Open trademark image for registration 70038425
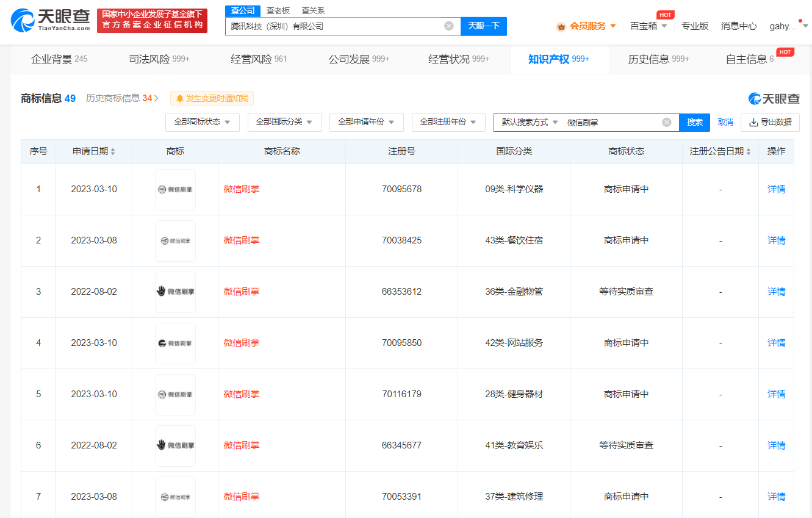Screen dimensions: 812x518 click(175, 241)
